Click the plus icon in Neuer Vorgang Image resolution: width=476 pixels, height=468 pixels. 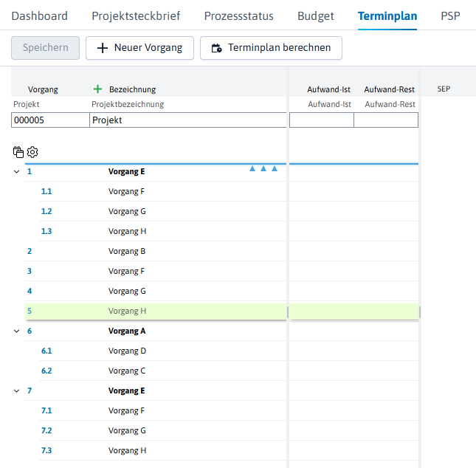pyautogui.click(x=103, y=48)
